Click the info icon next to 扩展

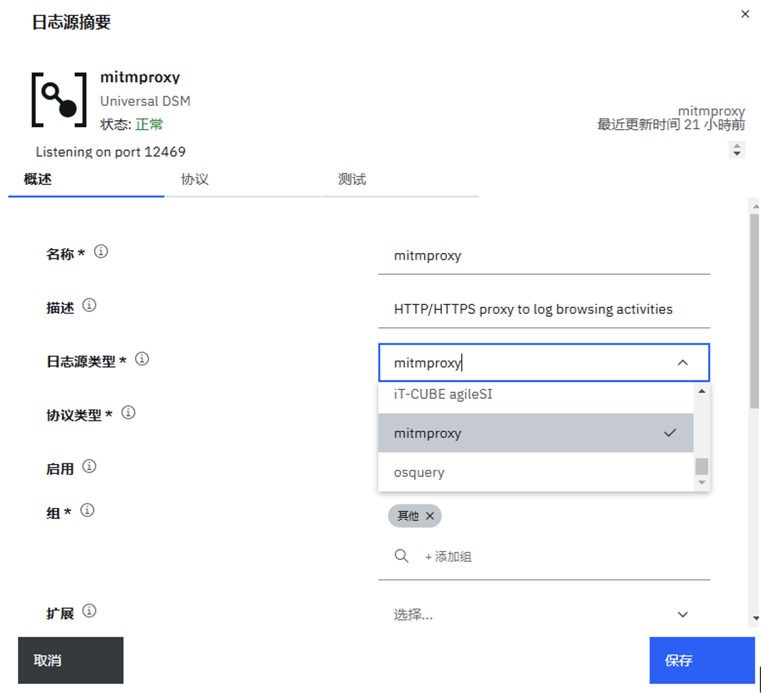click(x=89, y=611)
